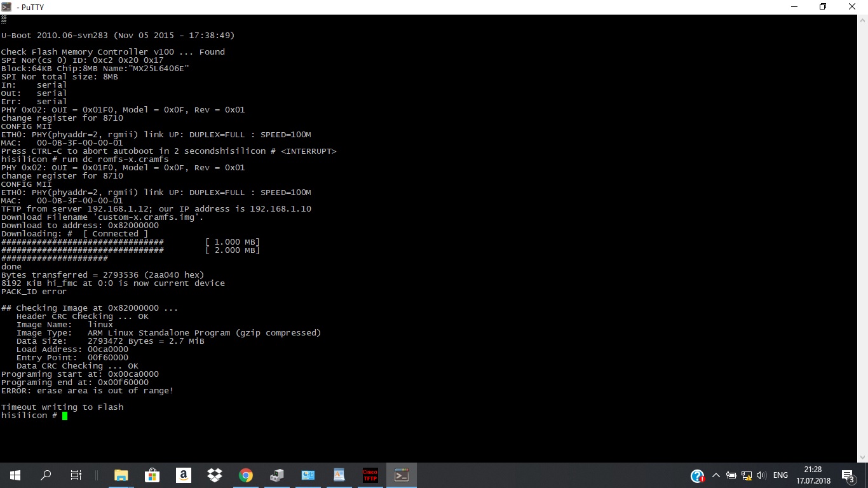The height and width of the screenshot is (488, 868).
Task: Switch to the Cisco TFTP server app
Action: click(370, 475)
